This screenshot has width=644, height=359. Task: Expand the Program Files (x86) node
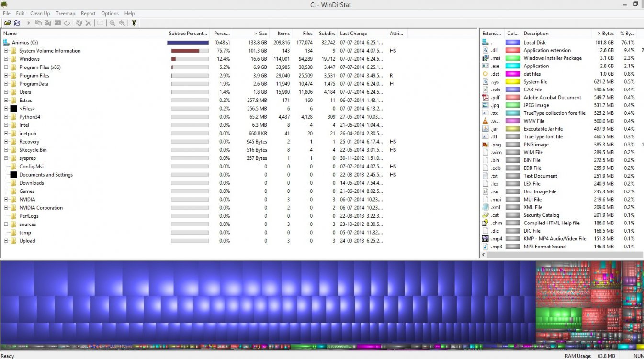click(x=6, y=67)
